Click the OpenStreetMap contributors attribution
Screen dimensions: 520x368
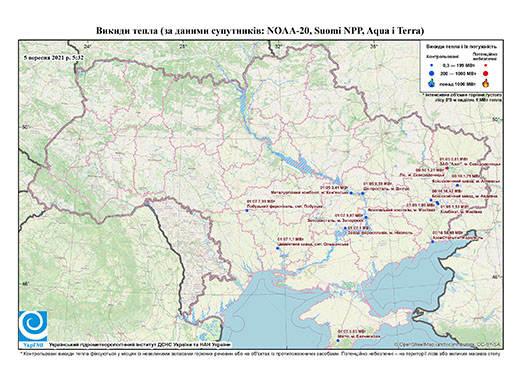[447, 344]
